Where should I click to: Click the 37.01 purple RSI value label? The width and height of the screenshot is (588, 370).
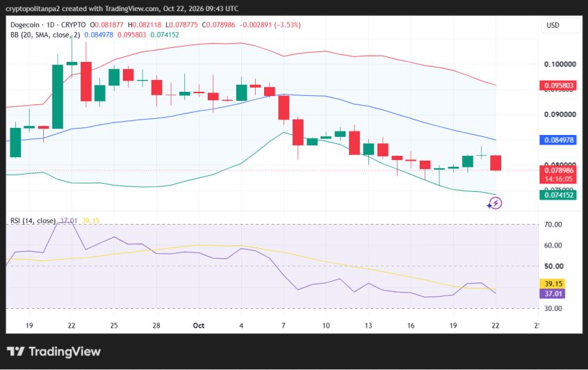[553, 293]
